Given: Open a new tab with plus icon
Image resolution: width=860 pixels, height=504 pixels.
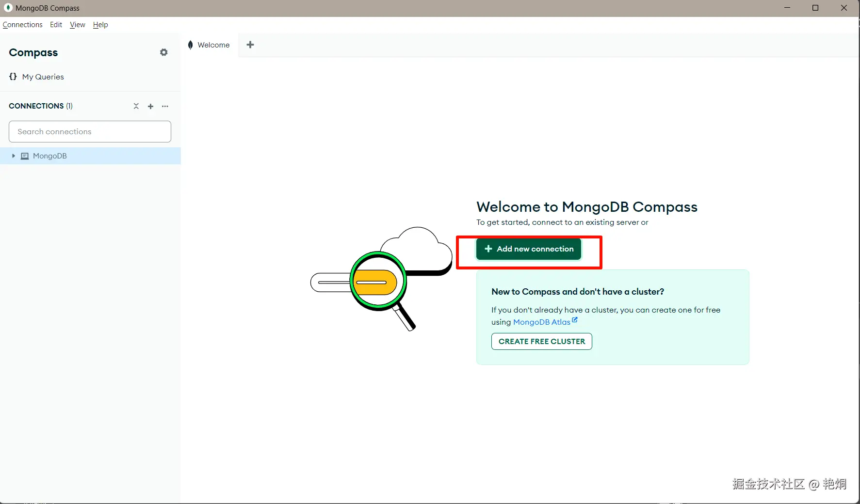Looking at the screenshot, I should point(250,45).
